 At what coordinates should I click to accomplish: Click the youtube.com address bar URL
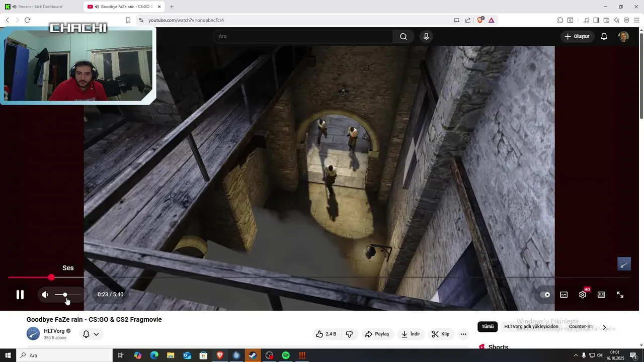tap(186, 20)
